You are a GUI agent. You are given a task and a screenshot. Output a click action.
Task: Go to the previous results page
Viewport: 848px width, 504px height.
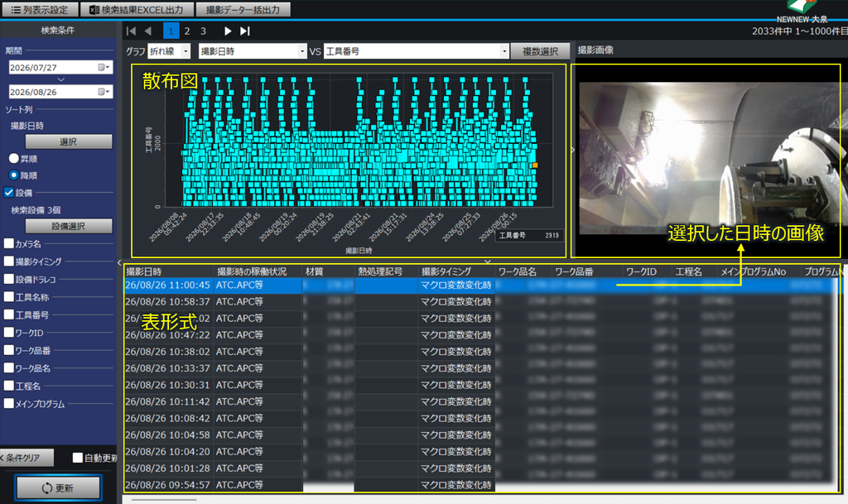(147, 31)
